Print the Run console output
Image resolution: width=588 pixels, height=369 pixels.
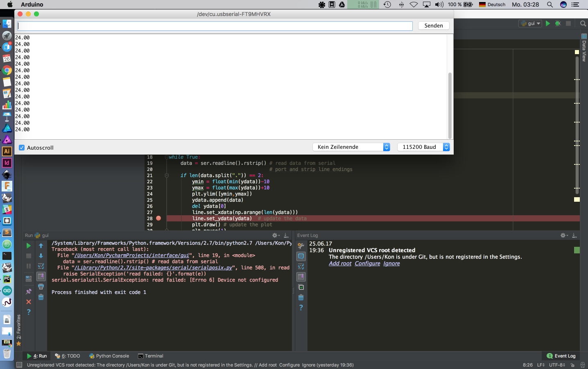[x=41, y=287]
